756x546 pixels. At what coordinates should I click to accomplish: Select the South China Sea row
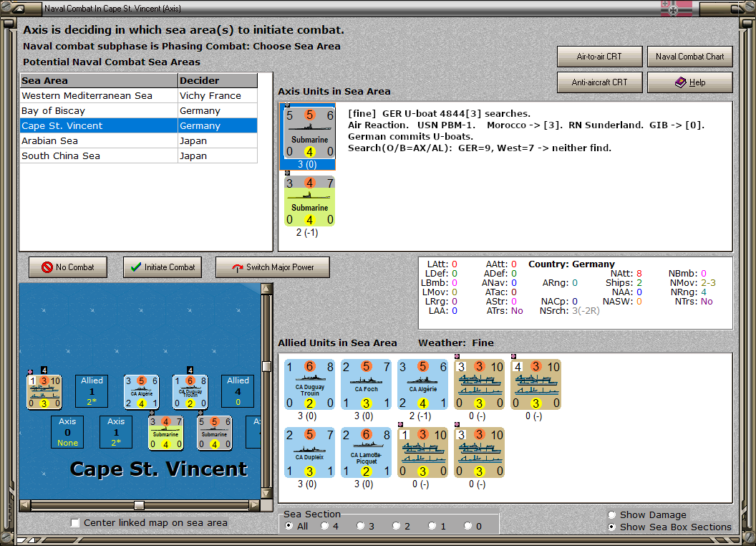pyautogui.click(x=138, y=155)
